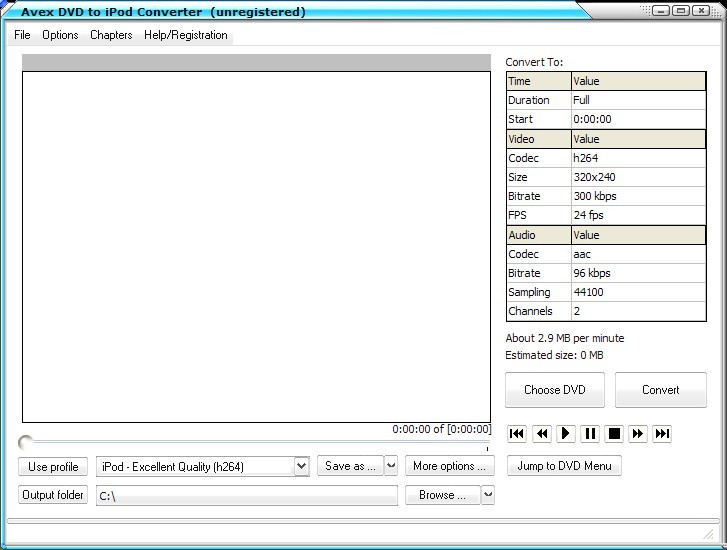Open More options ... dialog
The width and height of the screenshot is (727, 550).
[x=450, y=466]
